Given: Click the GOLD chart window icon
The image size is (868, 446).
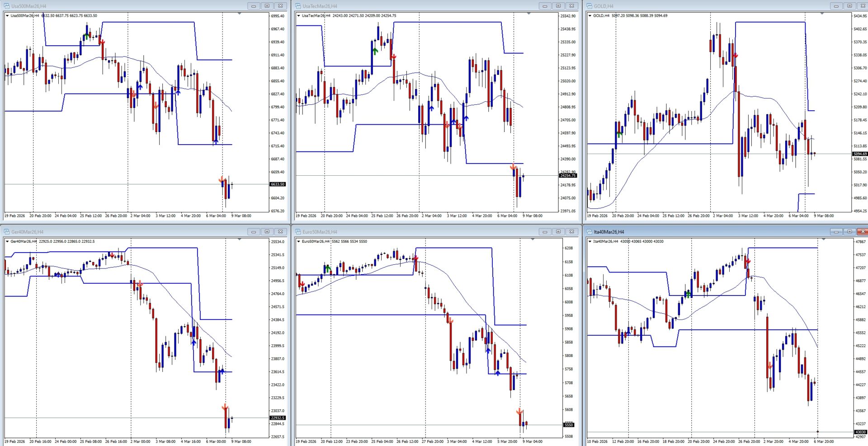Looking at the screenshot, I should [x=589, y=6].
